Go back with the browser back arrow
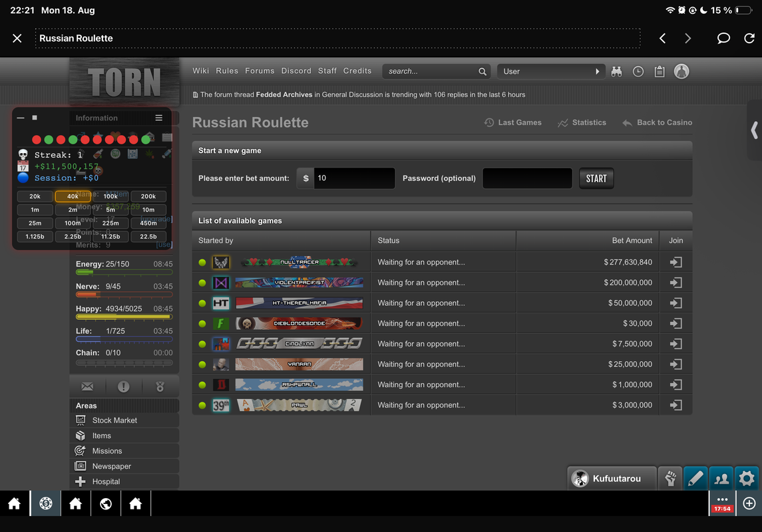 pos(662,39)
